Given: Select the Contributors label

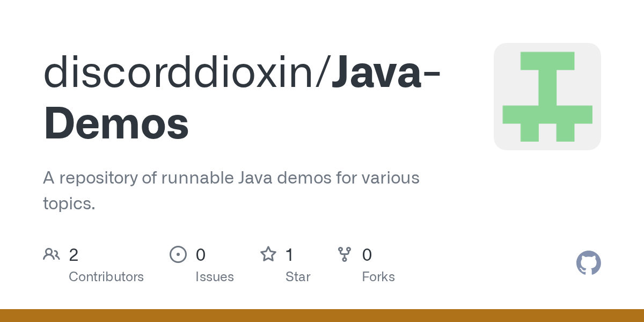Looking at the screenshot, I should pyautogui.click(x=106, y=277).
